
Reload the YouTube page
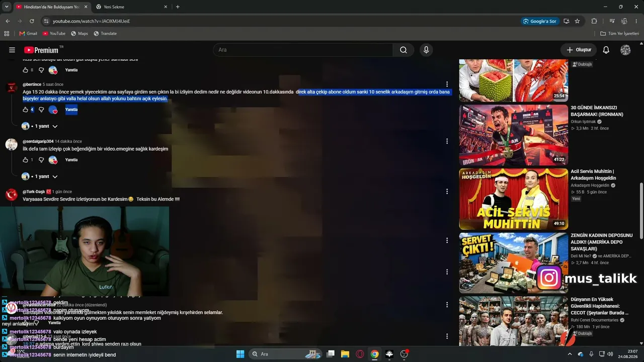click(32, 21)
